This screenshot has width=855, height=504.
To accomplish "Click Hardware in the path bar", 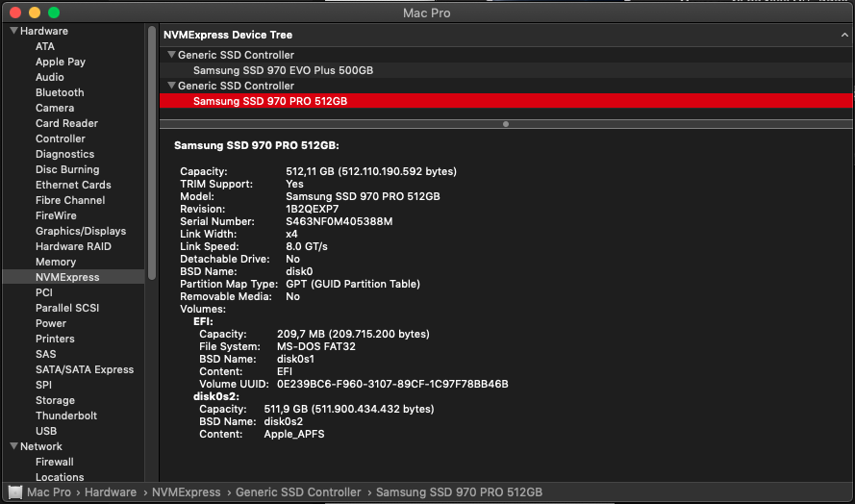I will tap(111, 492).
